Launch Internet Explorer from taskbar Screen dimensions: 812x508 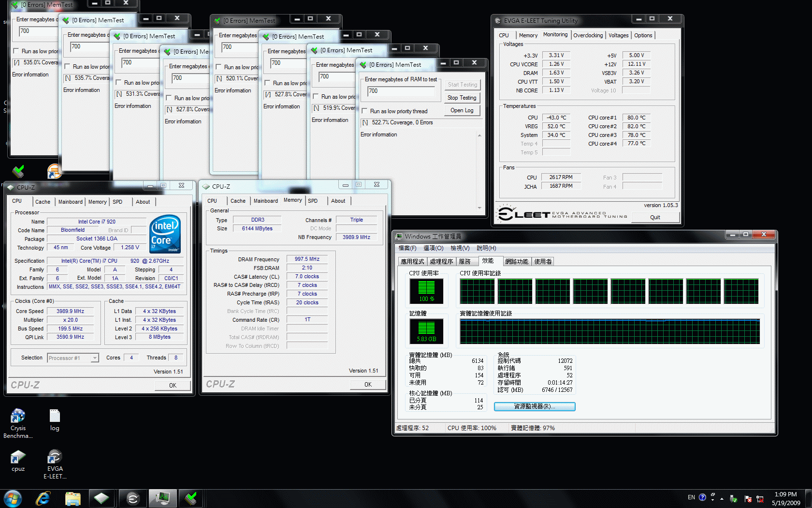point(43,498)
